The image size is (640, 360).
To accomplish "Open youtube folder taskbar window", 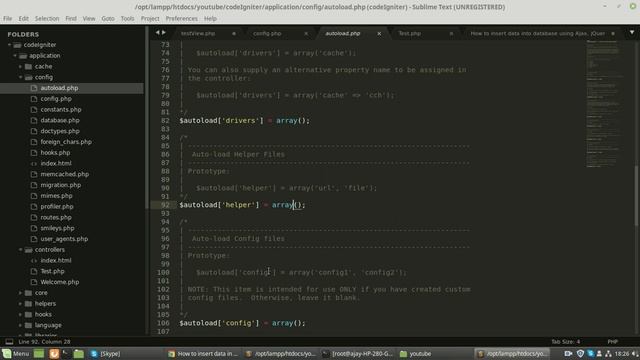I will [416, 353].
